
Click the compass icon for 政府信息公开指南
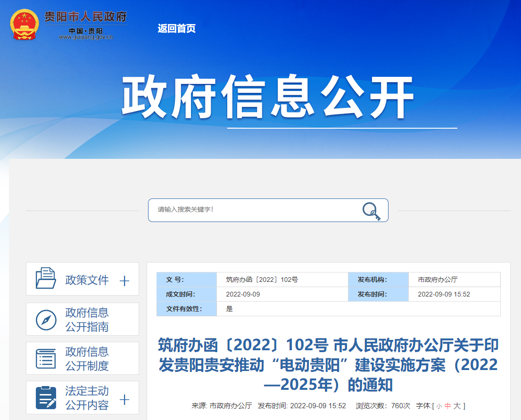[46, 320]
